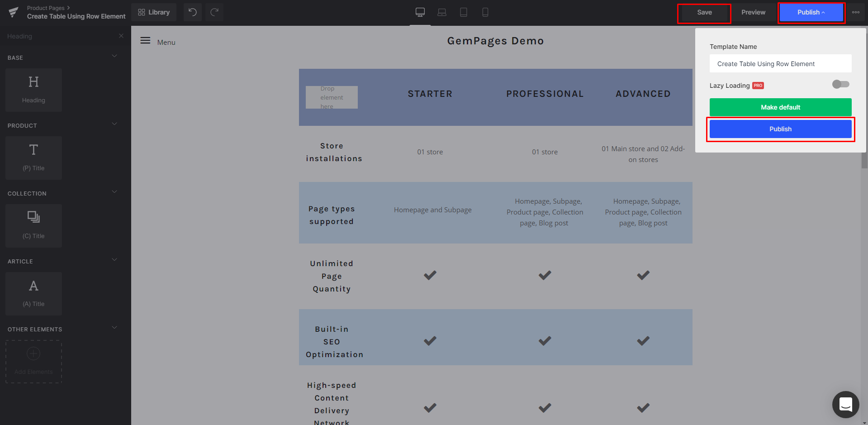Undo the last action
868x425 pixels.
pos(193,12)
